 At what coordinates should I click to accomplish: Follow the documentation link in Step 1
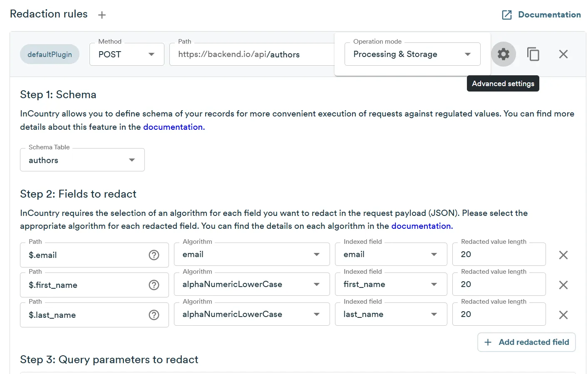[174, 127]
